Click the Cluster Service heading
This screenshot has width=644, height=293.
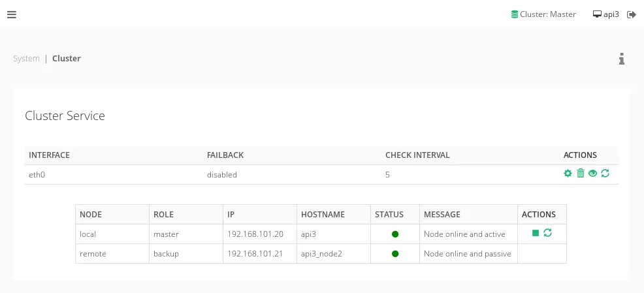pyautogui.click(x=65, y=116)
